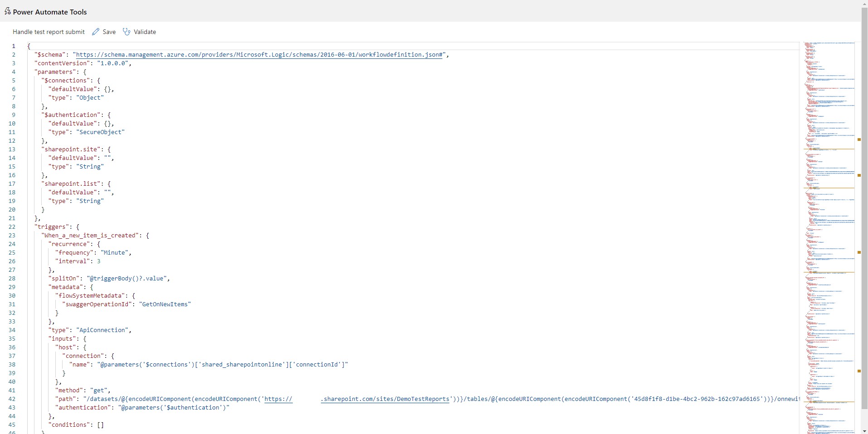
Task: Click the "contentVersion" key
Action: pos(62,63)
